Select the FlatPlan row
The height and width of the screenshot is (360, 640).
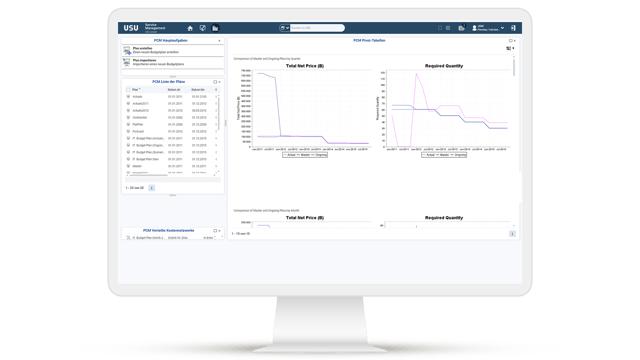tap(171, 124)
